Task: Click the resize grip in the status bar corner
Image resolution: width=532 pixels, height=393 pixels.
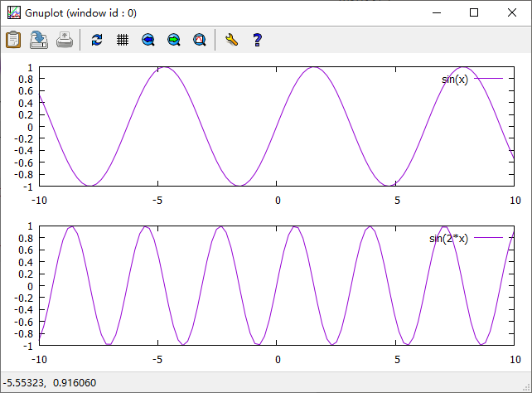Action: 527,388
